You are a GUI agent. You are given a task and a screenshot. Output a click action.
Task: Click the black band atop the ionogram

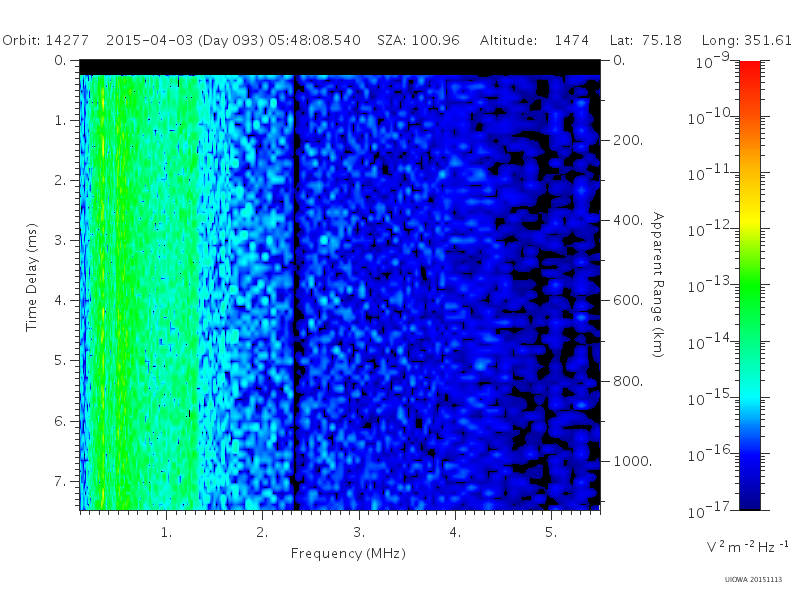pos(340,68)
